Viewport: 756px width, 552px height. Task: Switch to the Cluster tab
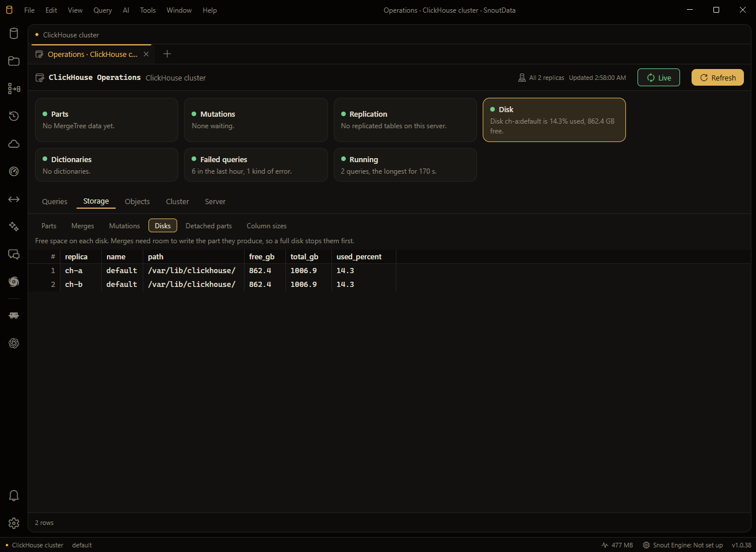point(177,201)
